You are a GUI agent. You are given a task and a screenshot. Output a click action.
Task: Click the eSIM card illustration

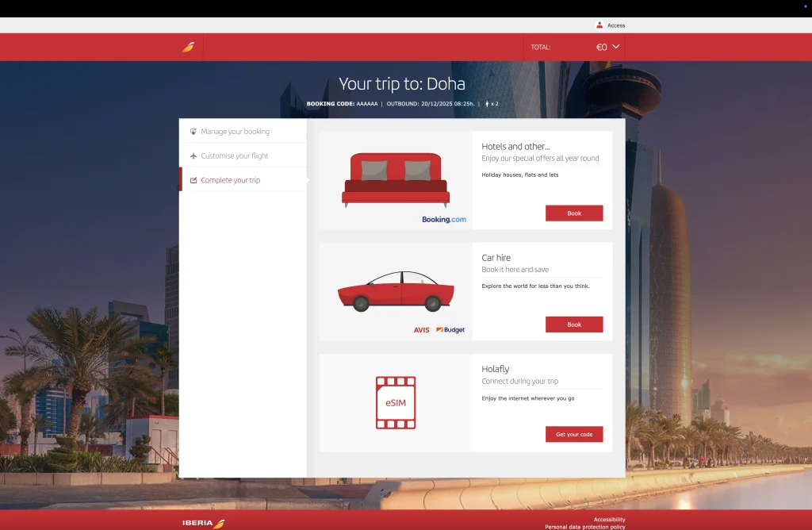click(396, 402)
